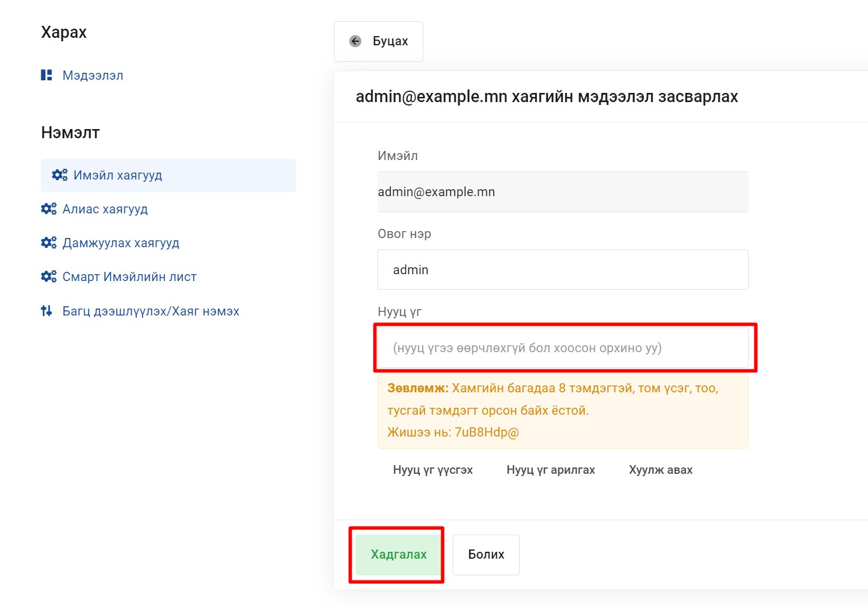
Task: Click the Харах section heading
Action: point(64,32)
